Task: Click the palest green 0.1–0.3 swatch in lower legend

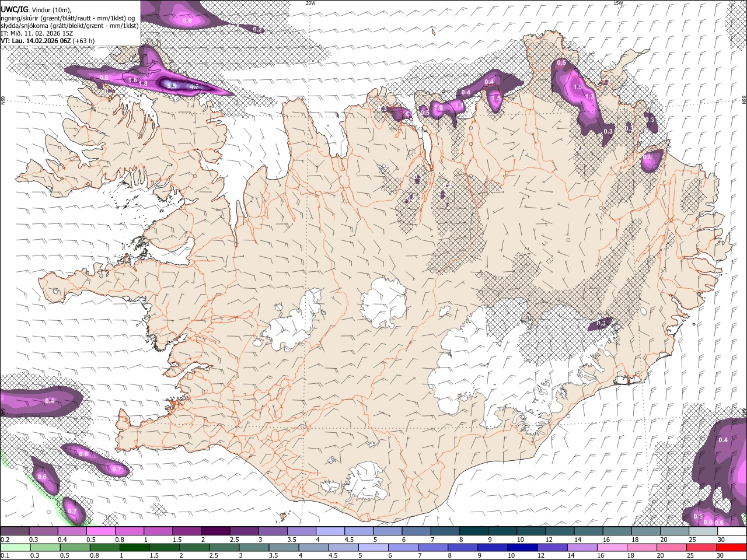Action: pos(15,547)
